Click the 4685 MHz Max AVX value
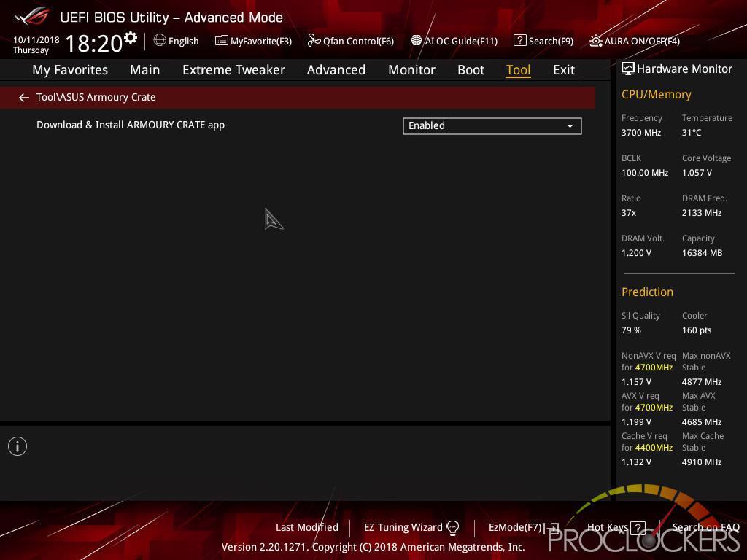The height and width of the screenshot is (560, 747). click(701, 422)
